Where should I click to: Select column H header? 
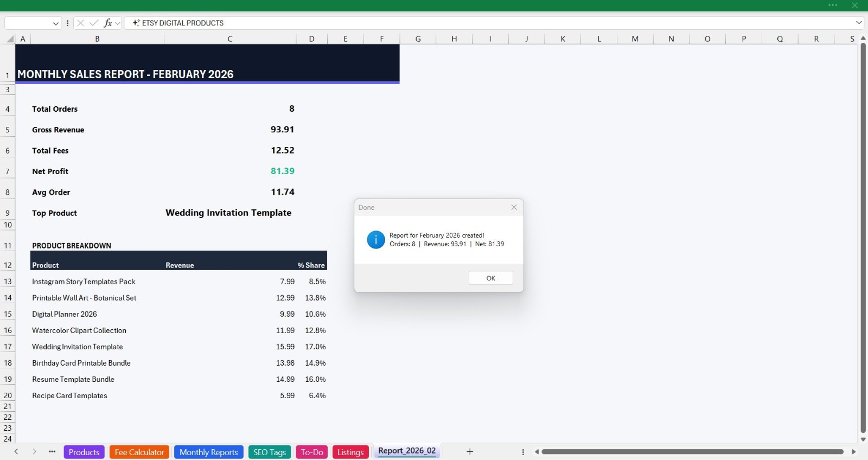454,39
